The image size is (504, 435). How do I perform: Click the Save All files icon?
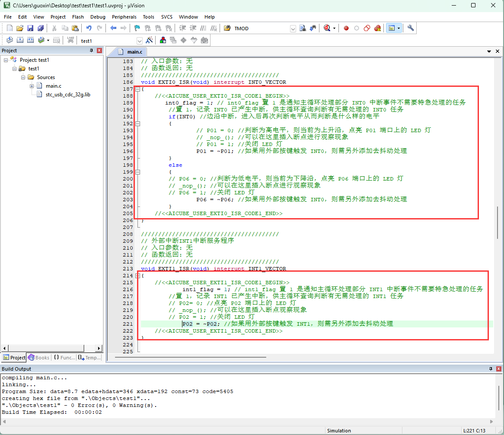click(x=40, y=28)
